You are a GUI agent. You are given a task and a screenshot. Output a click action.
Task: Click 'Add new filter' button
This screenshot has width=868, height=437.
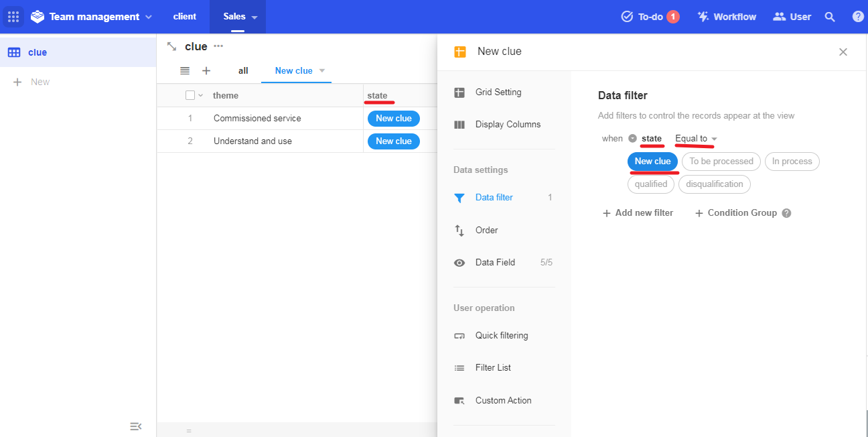pos(638,213)
